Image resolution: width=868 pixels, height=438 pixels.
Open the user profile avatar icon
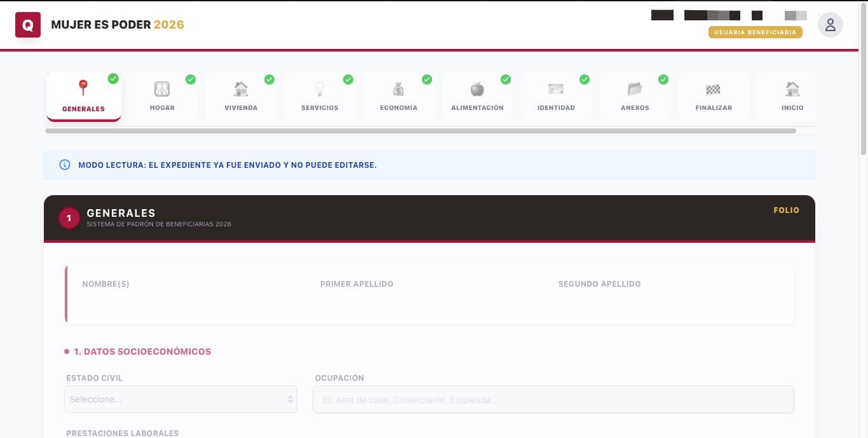pos(830,25)
